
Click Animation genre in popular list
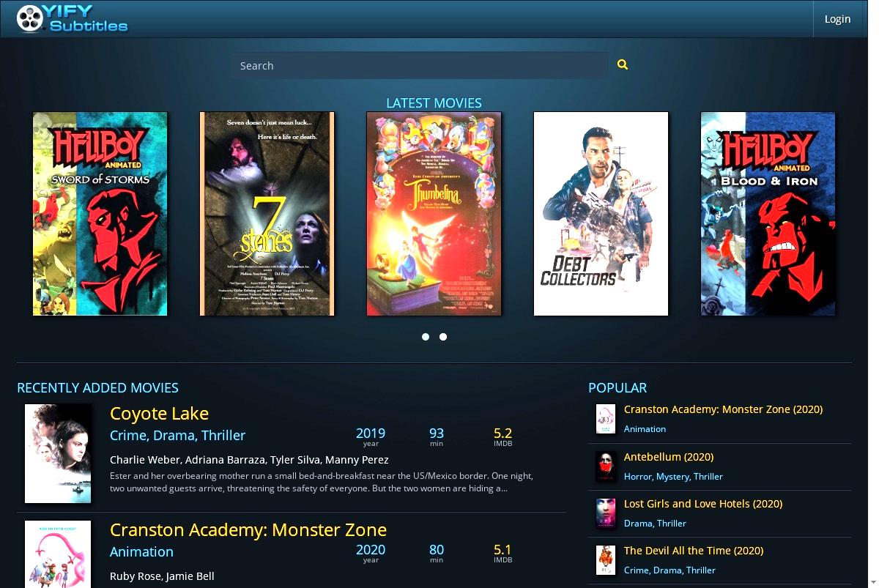pos(645,429)
